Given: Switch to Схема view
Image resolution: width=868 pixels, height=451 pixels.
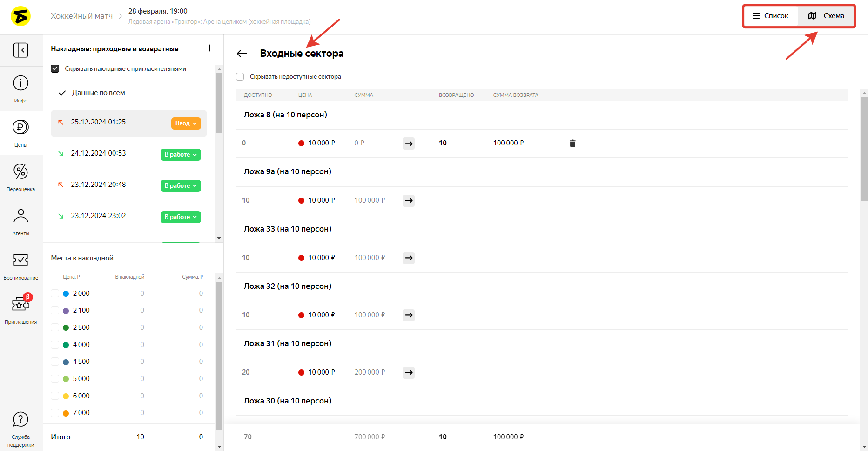Looking at the screenshot, I should point(827,16).
